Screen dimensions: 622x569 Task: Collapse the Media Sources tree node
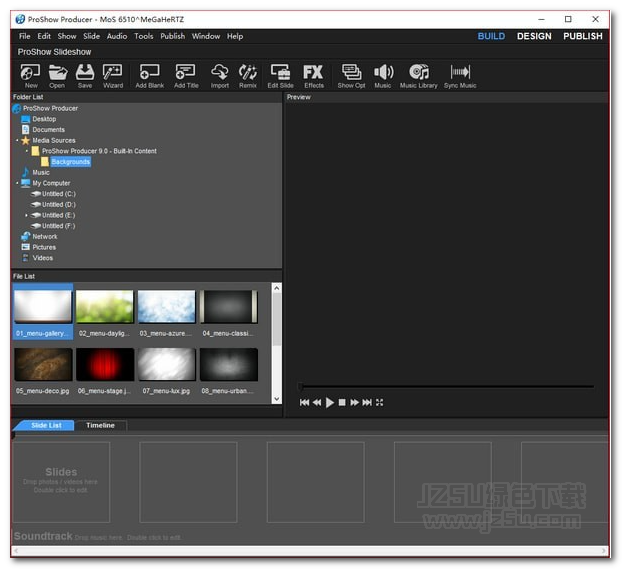[17, 140]
